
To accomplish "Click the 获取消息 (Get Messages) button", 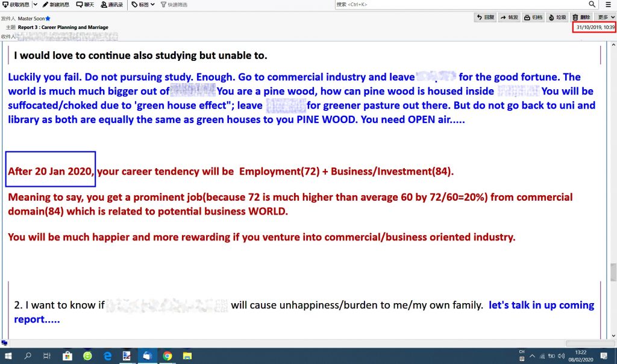I will pos(16,4).
